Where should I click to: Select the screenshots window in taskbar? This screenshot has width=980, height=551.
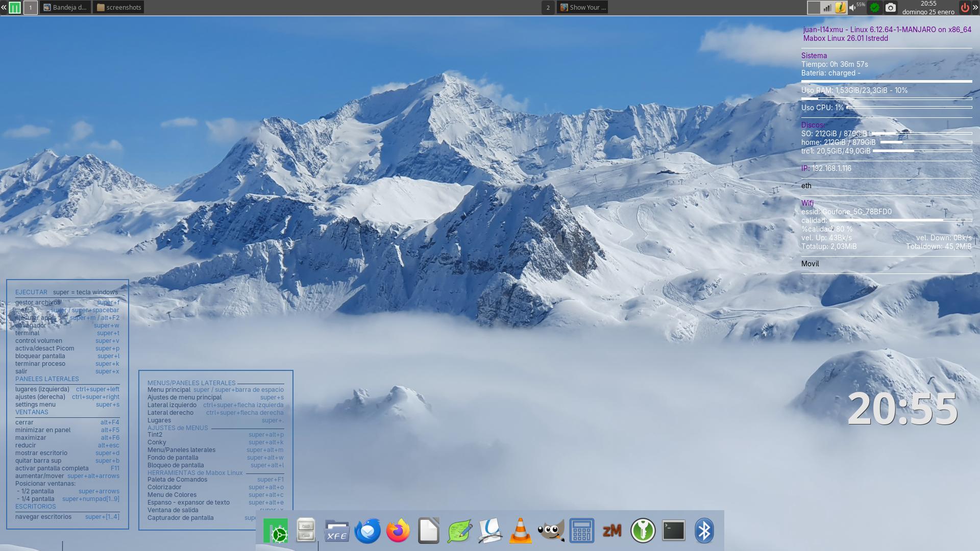119,8
